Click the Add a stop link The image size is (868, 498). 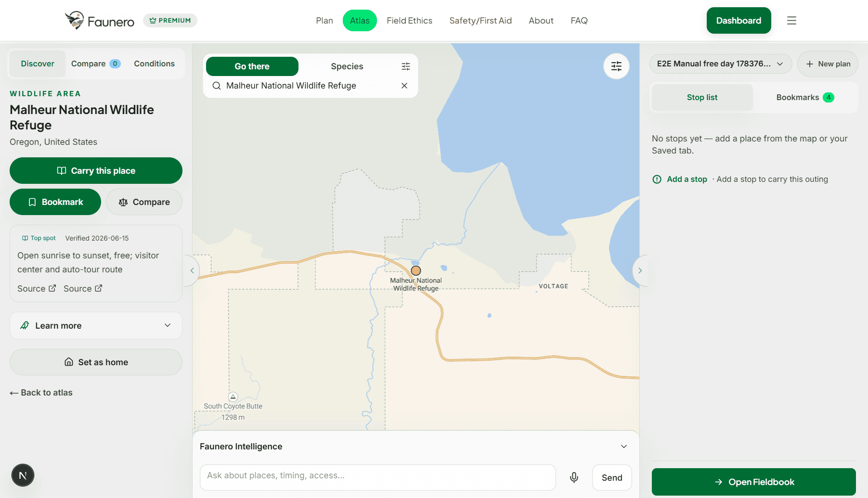[687, 179]
